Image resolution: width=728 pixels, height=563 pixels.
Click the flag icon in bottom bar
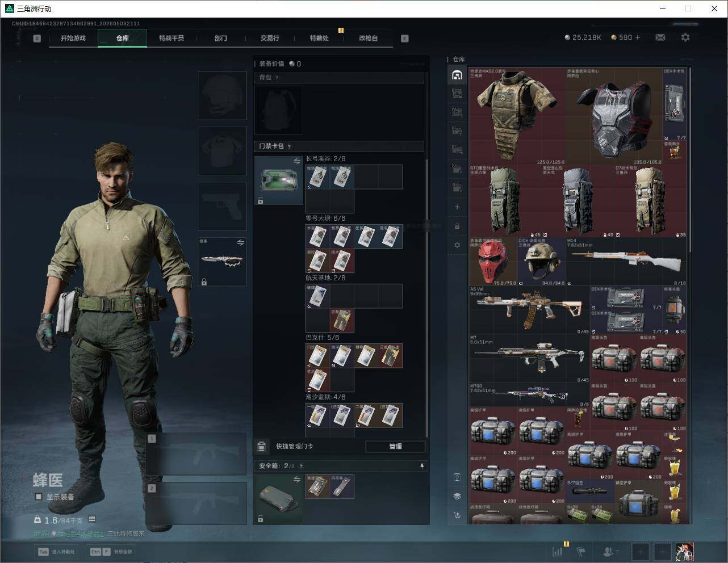pyautogui.click(x=581, y=551)
